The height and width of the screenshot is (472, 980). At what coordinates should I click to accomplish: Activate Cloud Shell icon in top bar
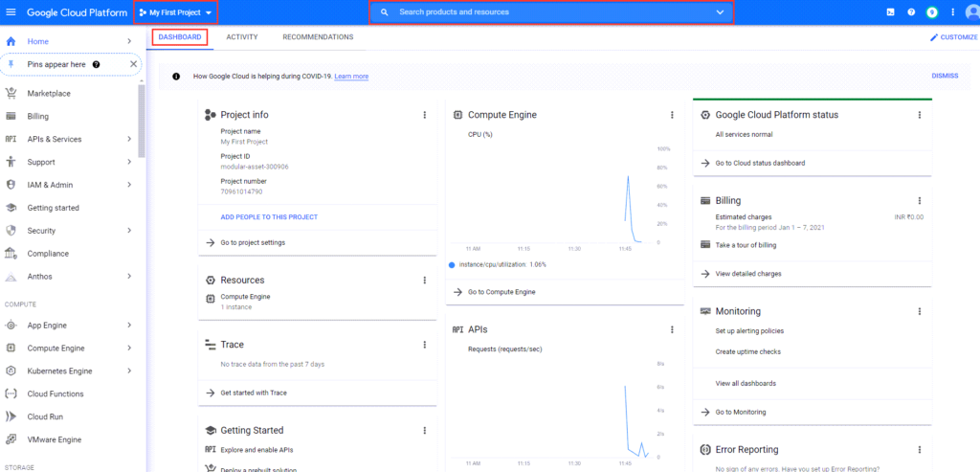(890, 12)
